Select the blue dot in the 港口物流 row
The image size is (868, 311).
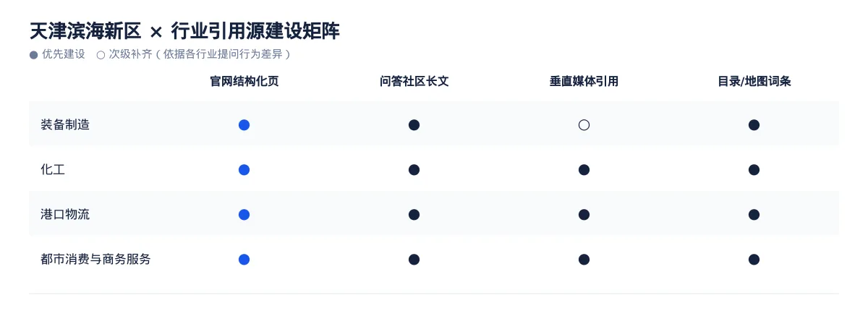(244, 215)
